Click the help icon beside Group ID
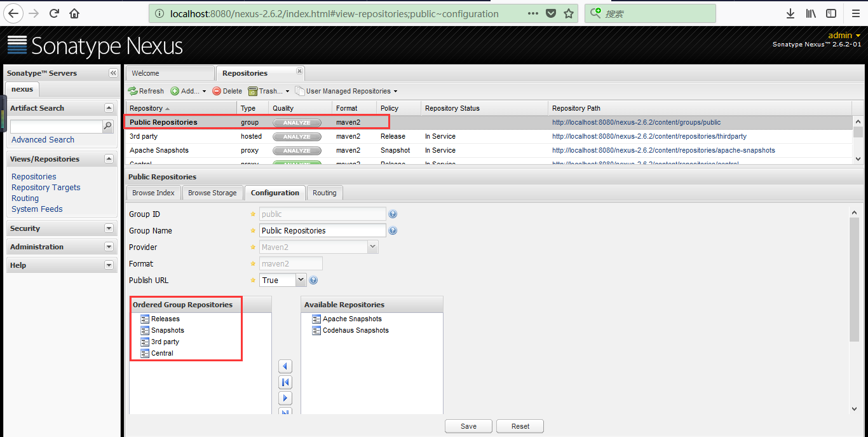This screenshot has height=437, width=868. tap(393, 214)
